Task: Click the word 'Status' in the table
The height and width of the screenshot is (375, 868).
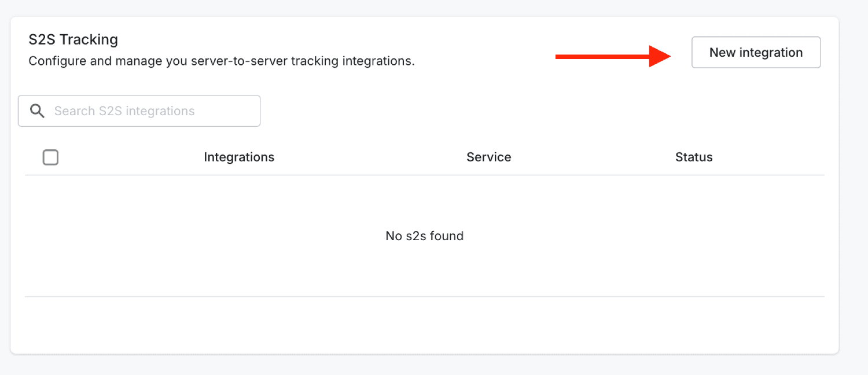Action: [694, 157]
